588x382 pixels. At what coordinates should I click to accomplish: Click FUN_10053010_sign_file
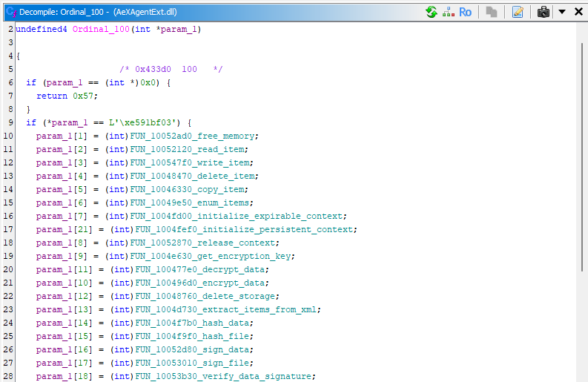click(193, 363)
